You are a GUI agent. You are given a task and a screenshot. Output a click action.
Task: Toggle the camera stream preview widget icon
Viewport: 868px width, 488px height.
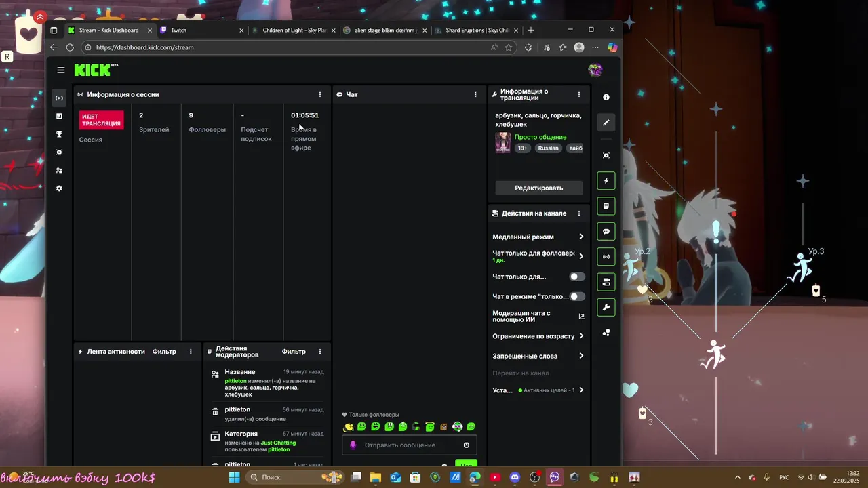(606, 282)
